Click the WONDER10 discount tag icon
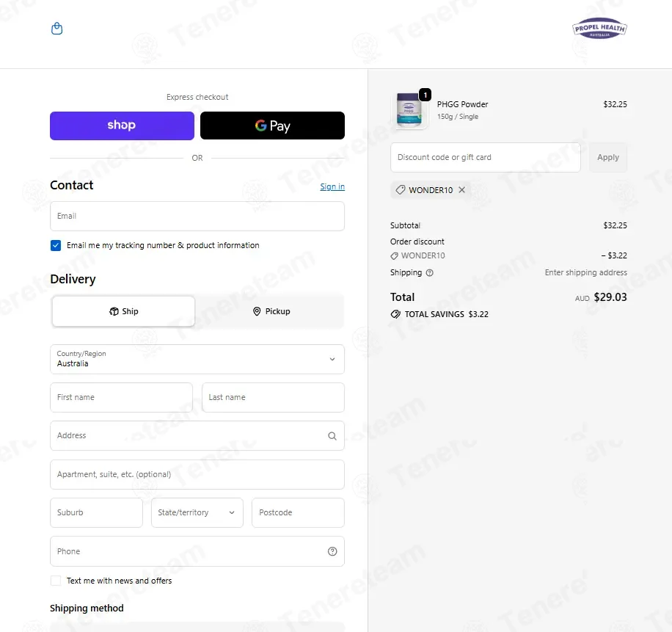The image size is (672, 632). pyautogui.click(x=401, y=190)
